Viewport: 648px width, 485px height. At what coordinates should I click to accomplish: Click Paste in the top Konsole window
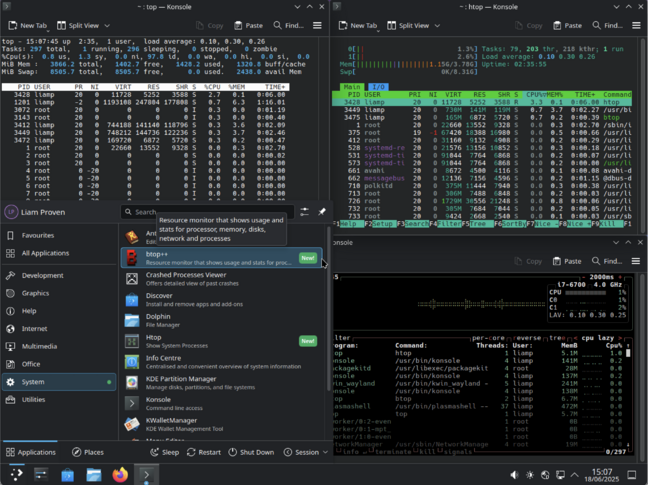(x=249, y=26)
